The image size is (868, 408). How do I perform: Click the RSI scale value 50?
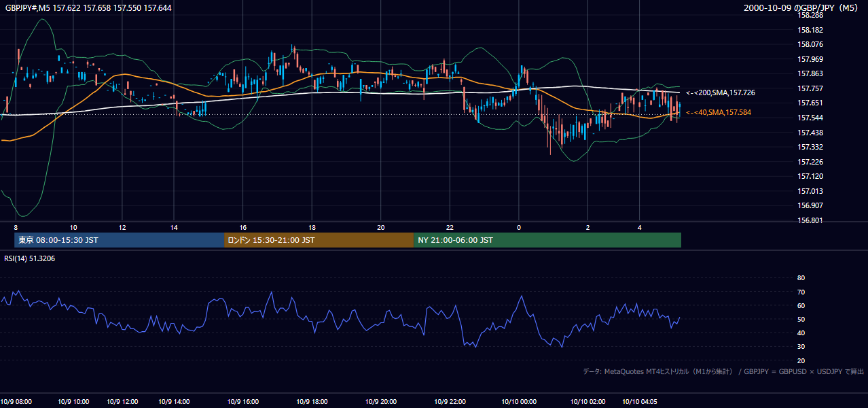click(801, 319)
